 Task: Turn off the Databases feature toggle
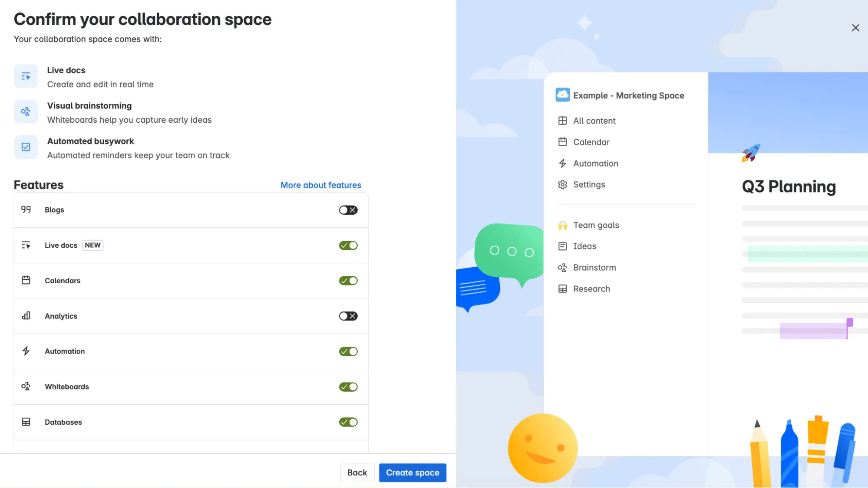coord(348,422)
